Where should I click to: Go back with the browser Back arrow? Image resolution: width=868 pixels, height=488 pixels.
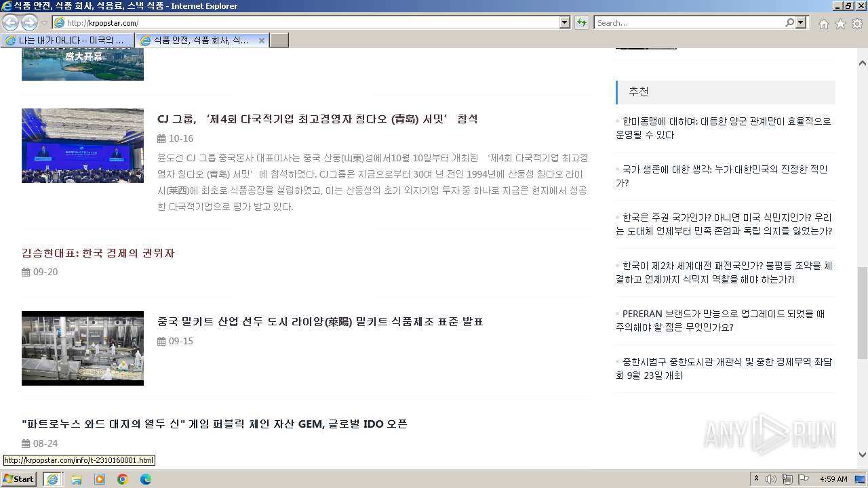coord(10,22)
